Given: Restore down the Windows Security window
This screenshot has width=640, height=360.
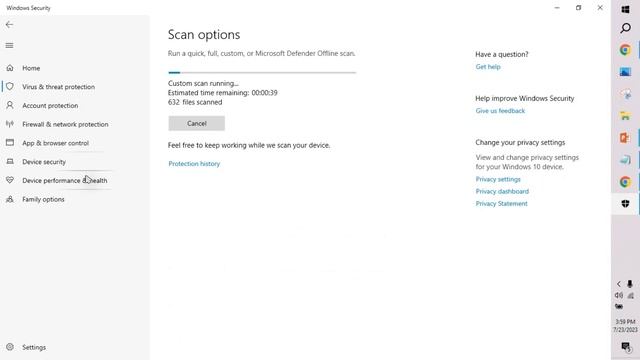Looking at the screenshot, I should tap(578, 8).
